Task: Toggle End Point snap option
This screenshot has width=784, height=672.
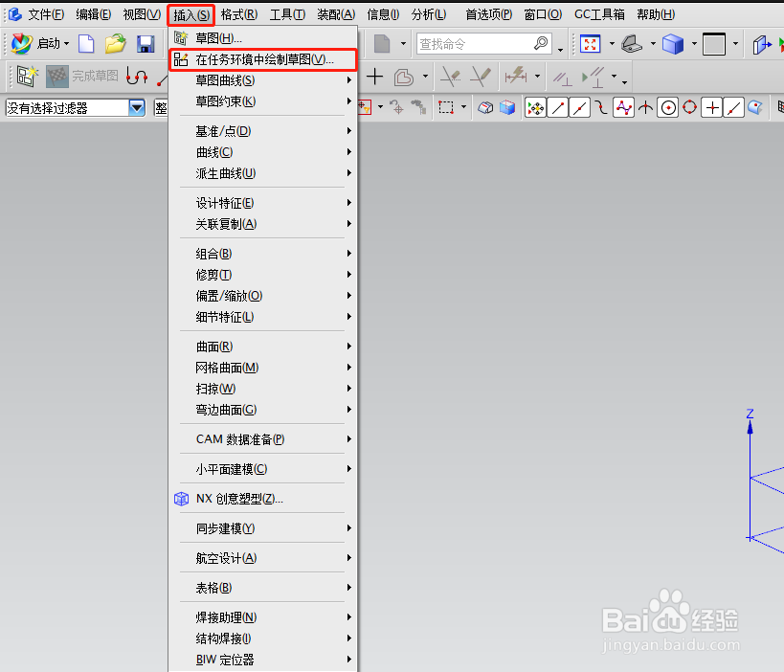Action: pos(558,107)
